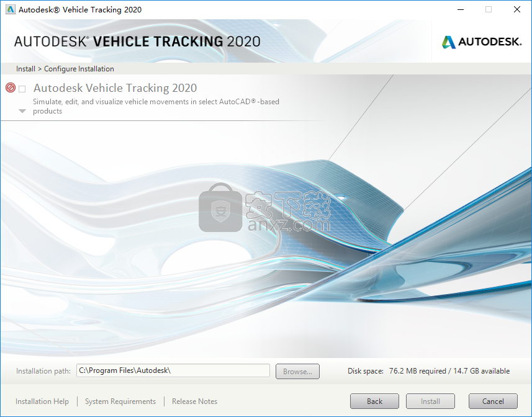Screen dimensions: 532x417
Task: Open the Release Notes link
Action: tap(194, 401)
